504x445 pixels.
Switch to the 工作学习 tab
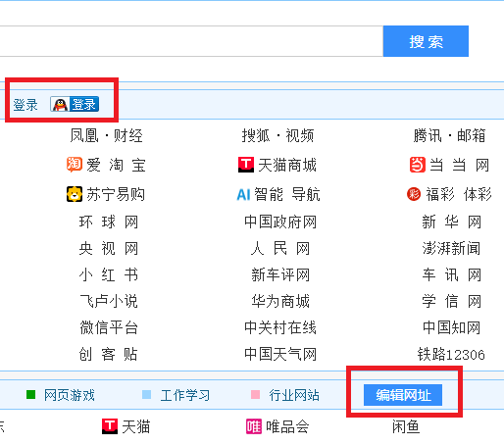[x=185, y=395]
